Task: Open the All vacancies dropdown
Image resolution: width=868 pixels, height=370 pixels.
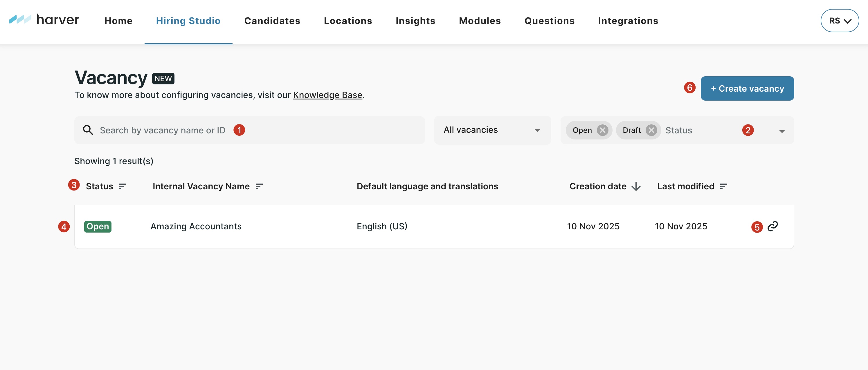Action: (x=492, y=130)
